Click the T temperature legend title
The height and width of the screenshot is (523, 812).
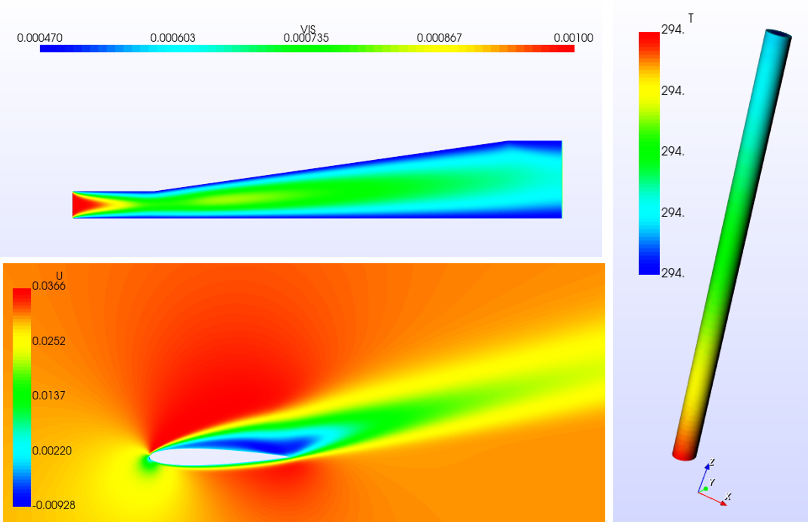(x=691, y=18)
